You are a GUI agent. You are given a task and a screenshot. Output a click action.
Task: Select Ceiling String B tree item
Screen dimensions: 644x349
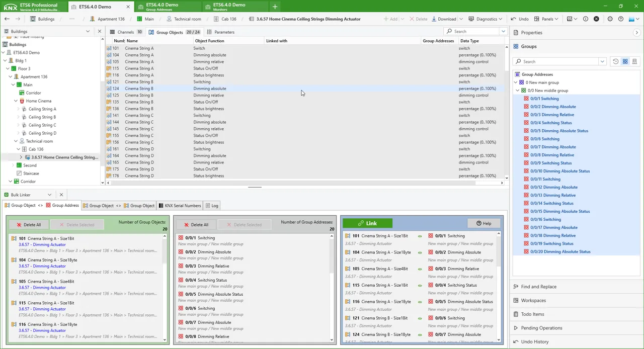click(42, 117)
